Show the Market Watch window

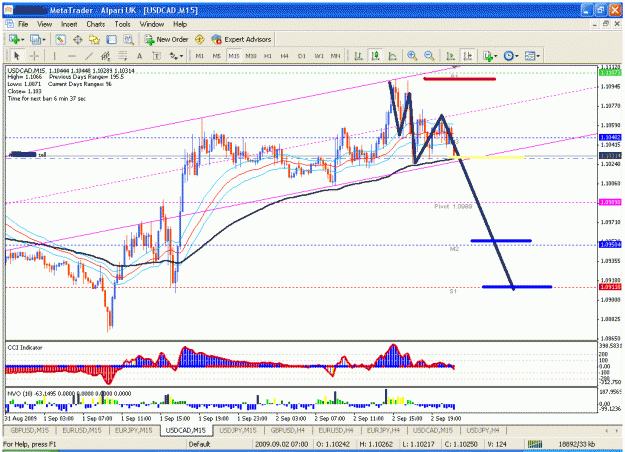[61, 39]
